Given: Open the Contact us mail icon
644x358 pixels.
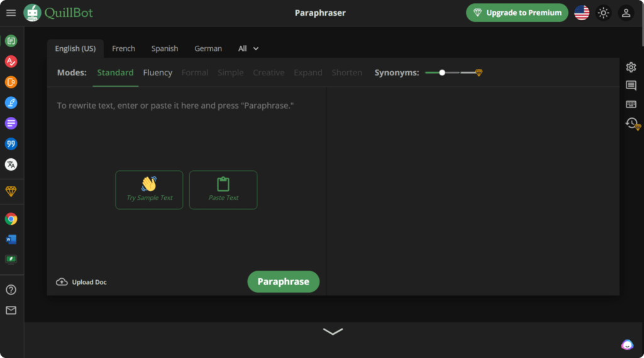Looking at the screenshot, I should click(x=11, y=310).
